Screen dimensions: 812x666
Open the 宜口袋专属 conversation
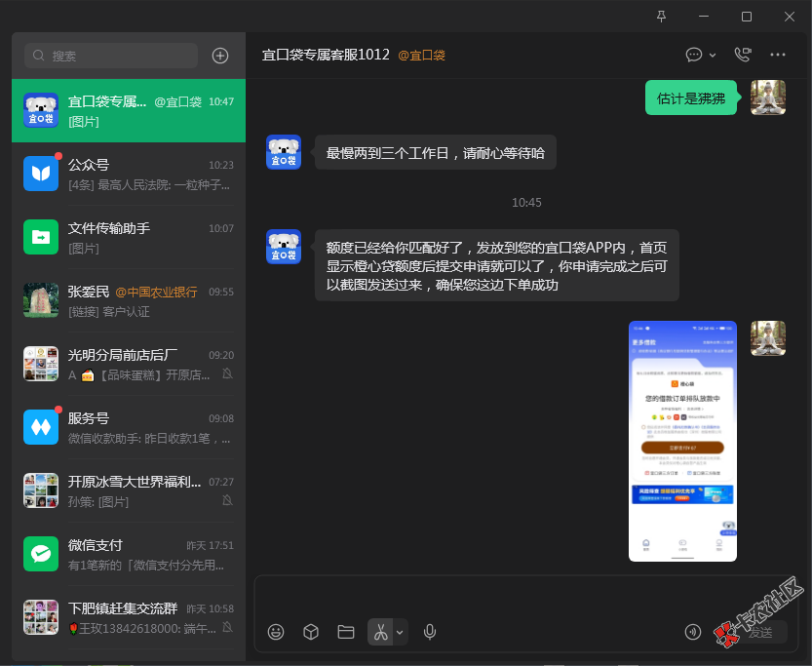(x=129, y=111)
